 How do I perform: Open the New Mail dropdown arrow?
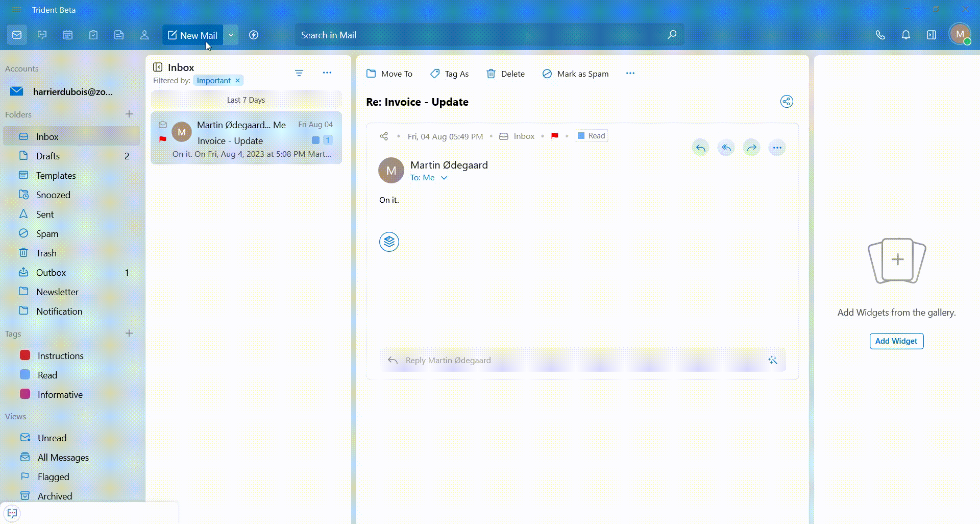coord(231,35)
